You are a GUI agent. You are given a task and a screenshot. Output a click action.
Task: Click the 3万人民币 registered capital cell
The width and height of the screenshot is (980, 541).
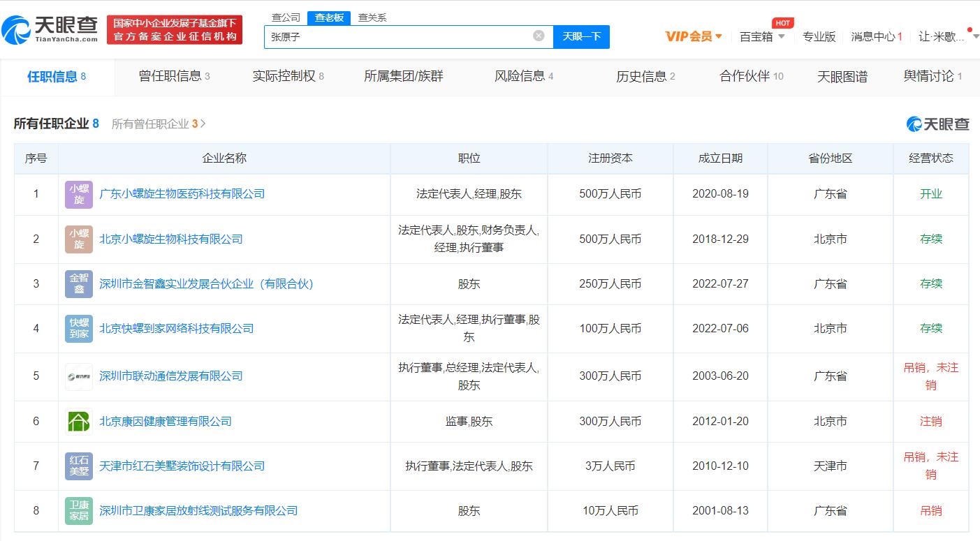pos(610,466)
